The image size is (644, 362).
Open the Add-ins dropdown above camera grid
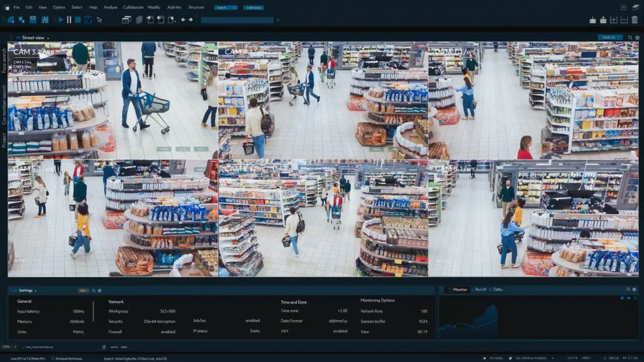610,38
